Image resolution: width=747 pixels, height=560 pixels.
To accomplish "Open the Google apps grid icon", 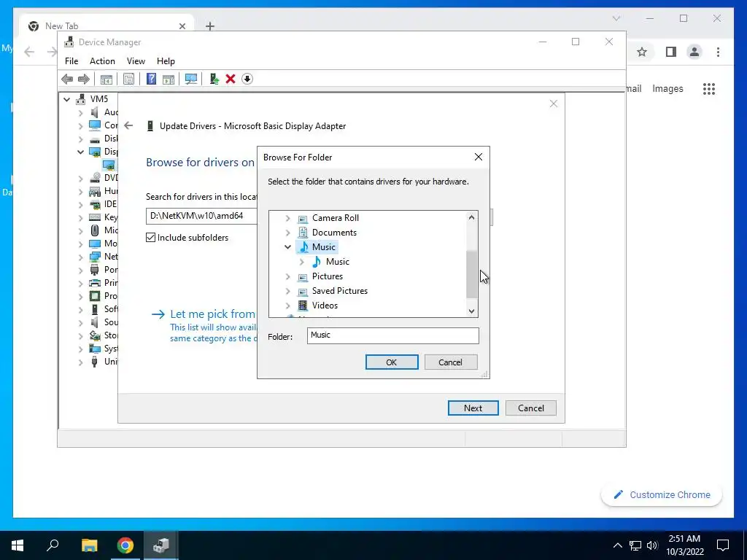I will click(x=709, y=88).
